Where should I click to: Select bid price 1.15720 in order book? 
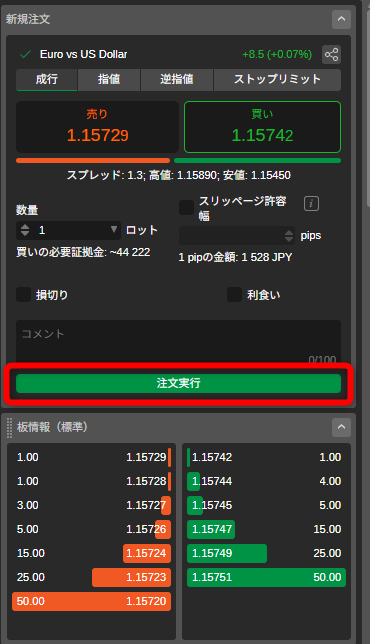click(x=146, y=601)
